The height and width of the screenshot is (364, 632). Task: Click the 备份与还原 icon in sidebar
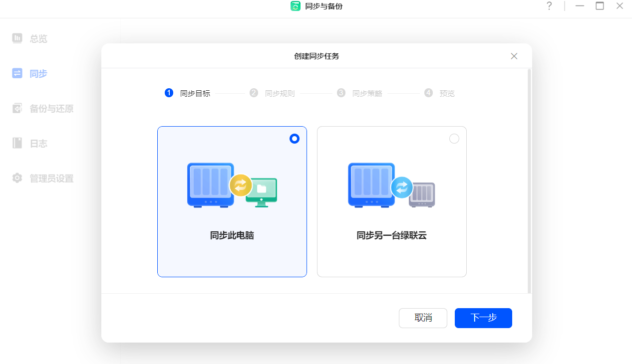coord(17,108)
